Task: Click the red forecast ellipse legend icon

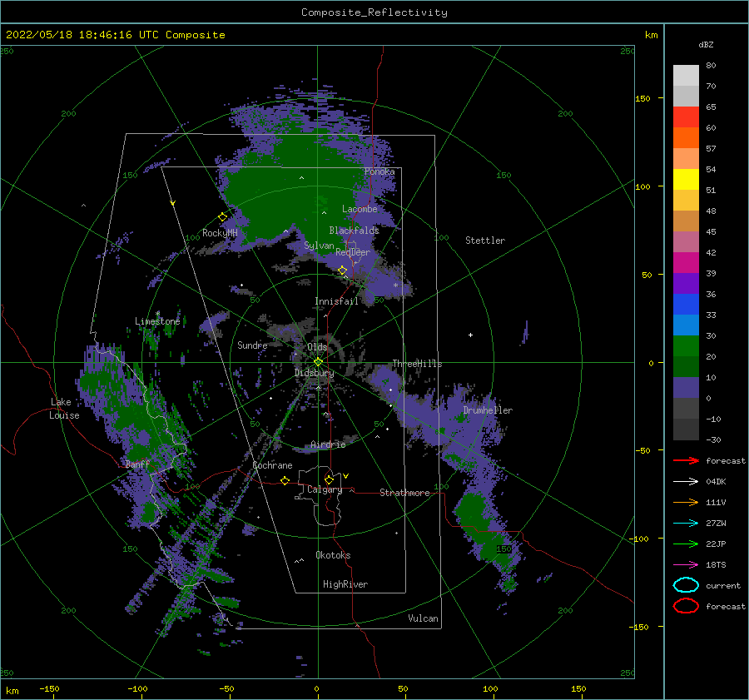Action: [686, 606]
